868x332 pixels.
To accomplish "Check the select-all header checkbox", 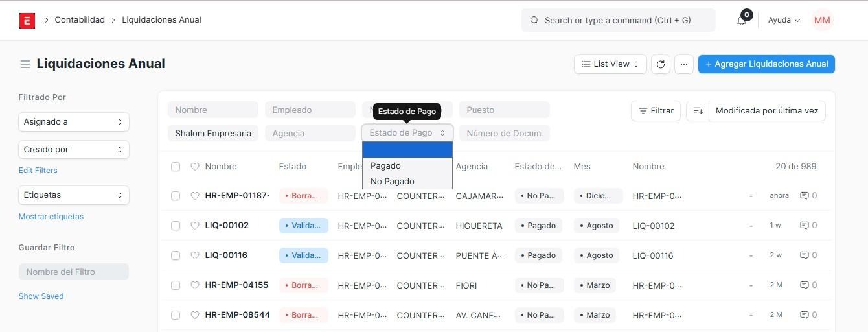I will (176, 167).
